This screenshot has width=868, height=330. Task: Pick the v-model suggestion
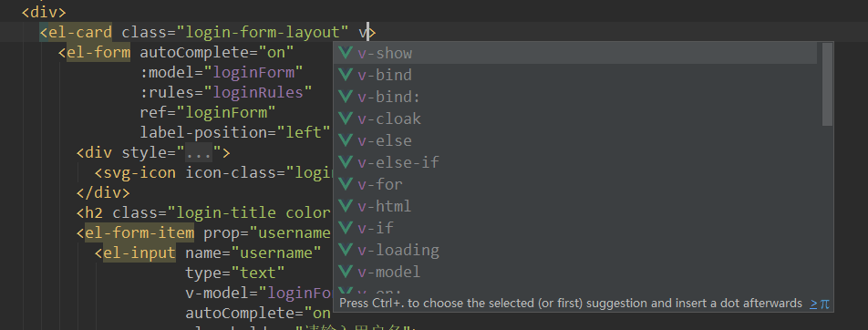click(x=577, y=272)
